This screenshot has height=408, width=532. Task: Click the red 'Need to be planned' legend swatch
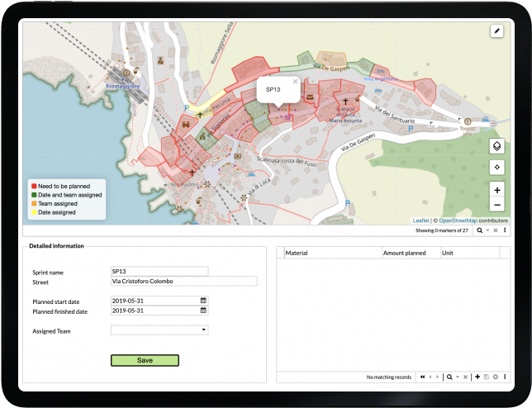33,186
